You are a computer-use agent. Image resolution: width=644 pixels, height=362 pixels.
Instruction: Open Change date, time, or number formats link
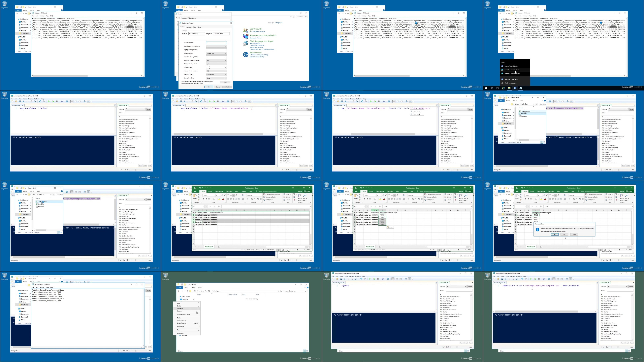coord(262,49)
